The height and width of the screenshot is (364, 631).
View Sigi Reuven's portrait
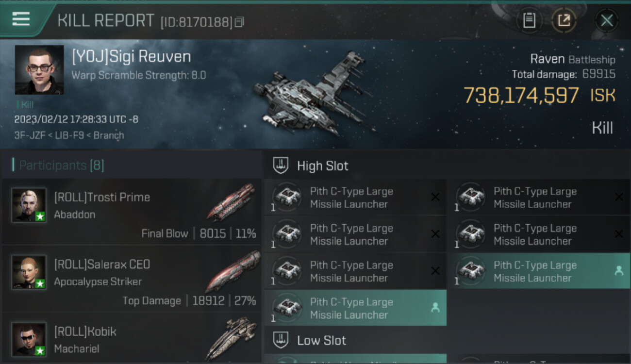[39, 70]
